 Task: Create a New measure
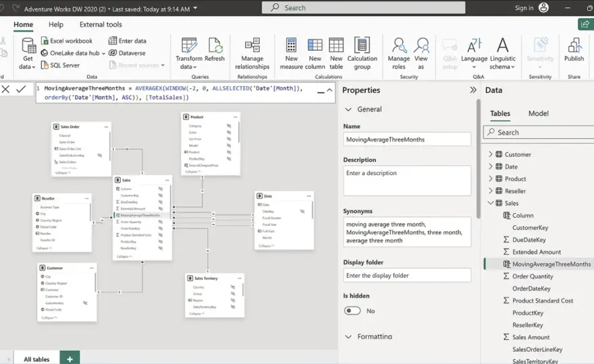pos(292,54)
